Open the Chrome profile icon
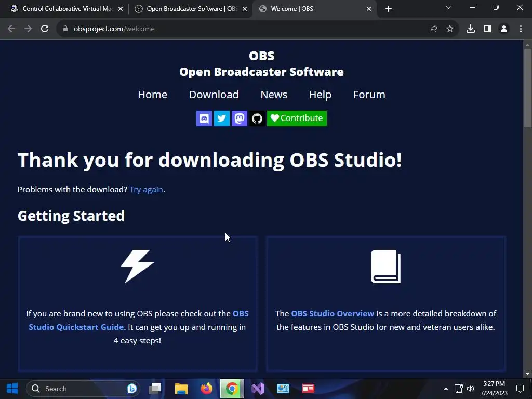532x399 pixels. pos(504,29)
